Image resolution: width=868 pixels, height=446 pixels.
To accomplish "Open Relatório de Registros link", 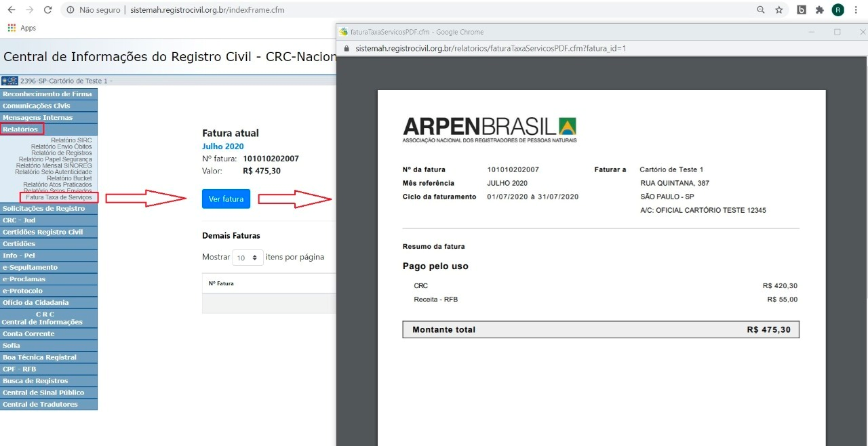I will tap(62, 153).
